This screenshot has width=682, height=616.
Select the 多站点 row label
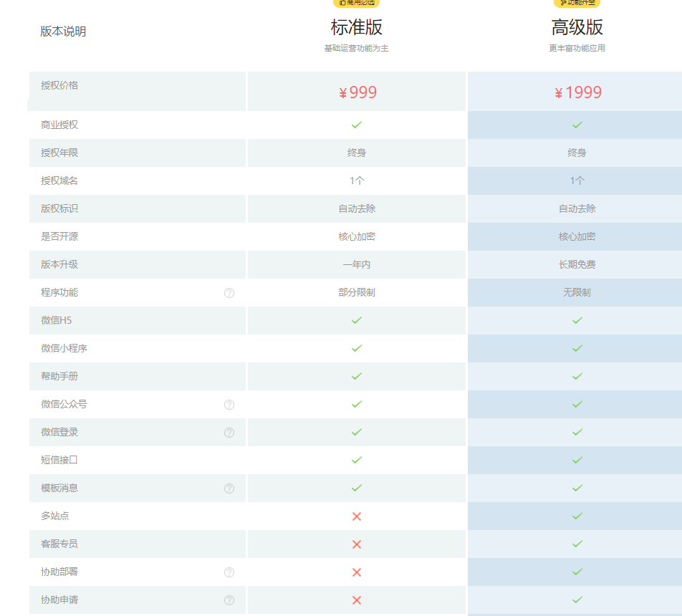54,516
